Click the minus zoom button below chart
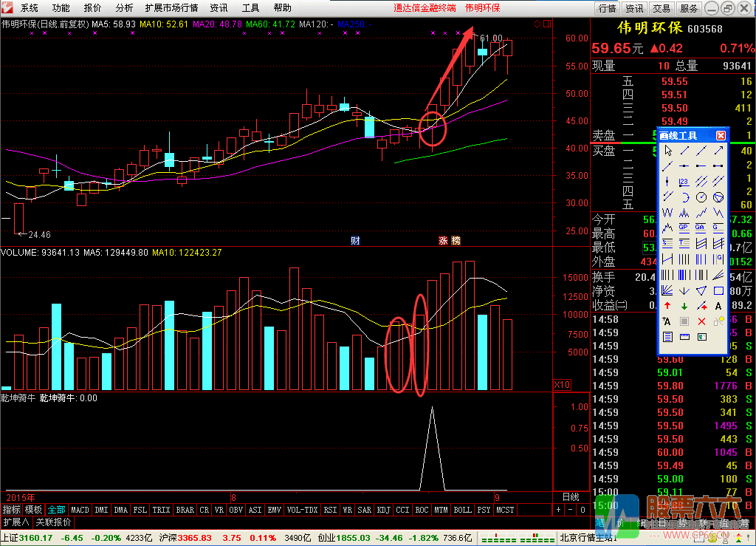This screenshot has height=546, width=756. click(571, 510)
